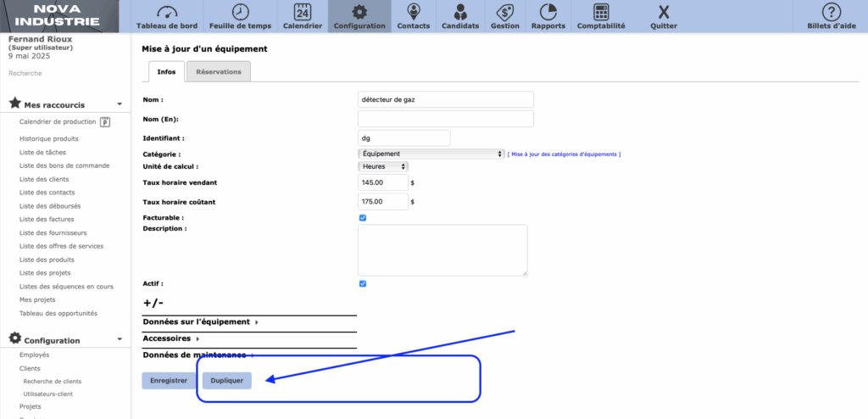Open the Rapports pie chart icon

pos(548,13)
